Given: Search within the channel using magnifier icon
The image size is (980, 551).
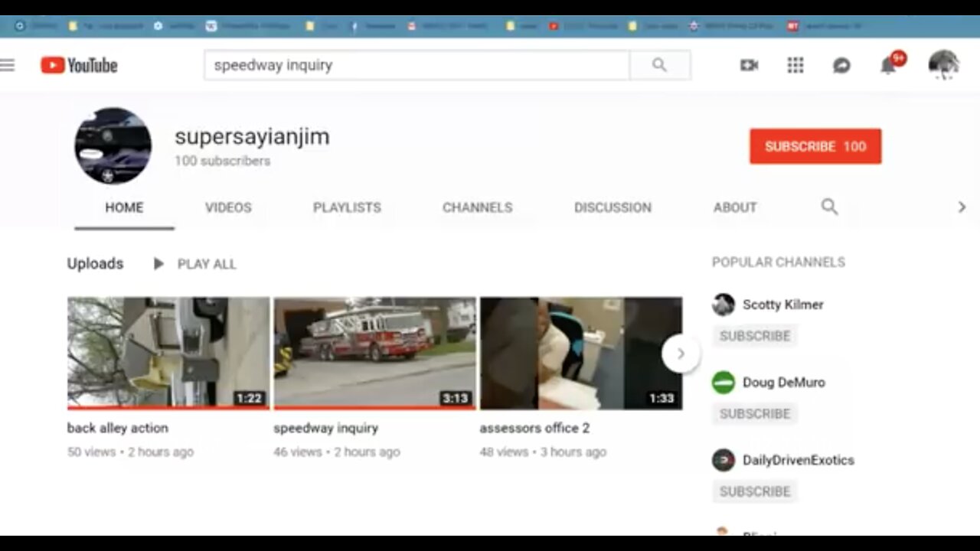Looking at the screenshot, I should [x=829, y=207].
